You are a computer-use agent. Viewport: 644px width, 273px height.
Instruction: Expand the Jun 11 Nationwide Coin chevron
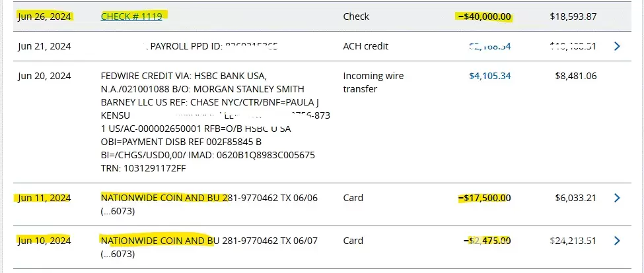(x=617, y=198)
